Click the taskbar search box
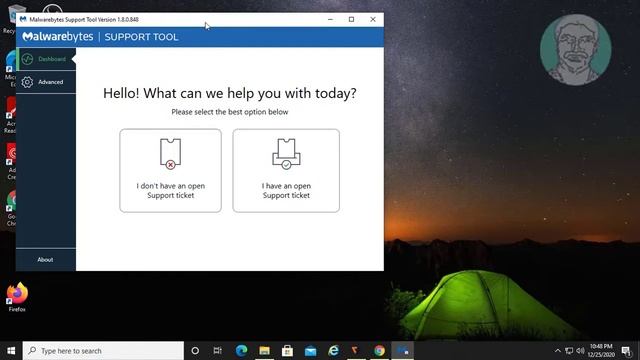 103,351
